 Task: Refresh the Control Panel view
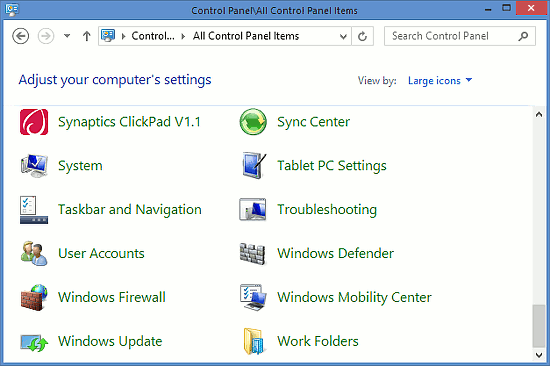[x=362, y=36]
